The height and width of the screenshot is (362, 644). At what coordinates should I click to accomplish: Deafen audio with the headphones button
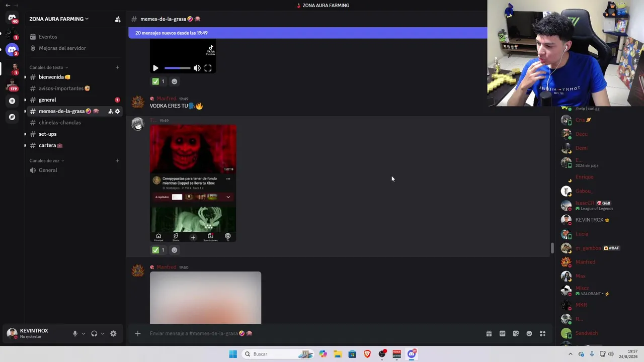pos(94,333)
